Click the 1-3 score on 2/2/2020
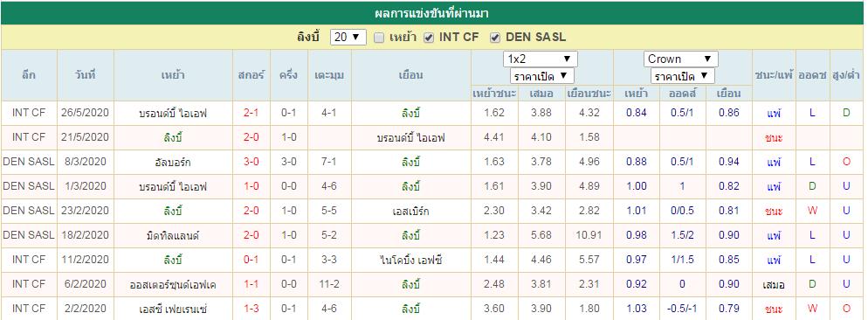 [x=251, y=309]
